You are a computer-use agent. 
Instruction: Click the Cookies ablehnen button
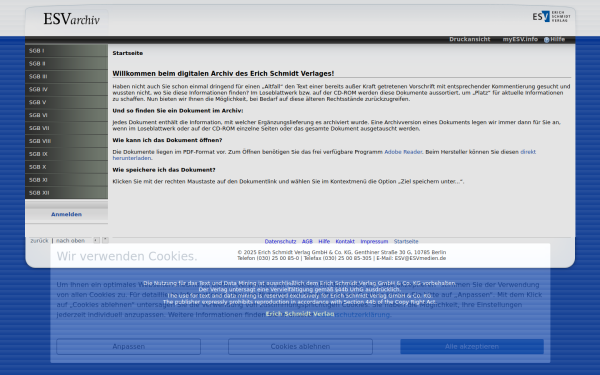coord(300,346)
